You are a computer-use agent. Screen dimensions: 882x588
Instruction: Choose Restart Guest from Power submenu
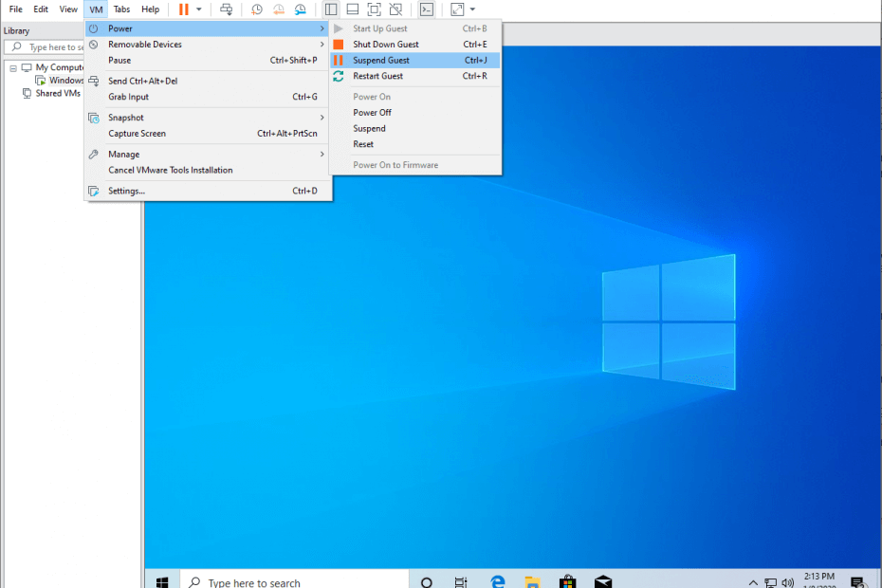click(x=415, y=76)
